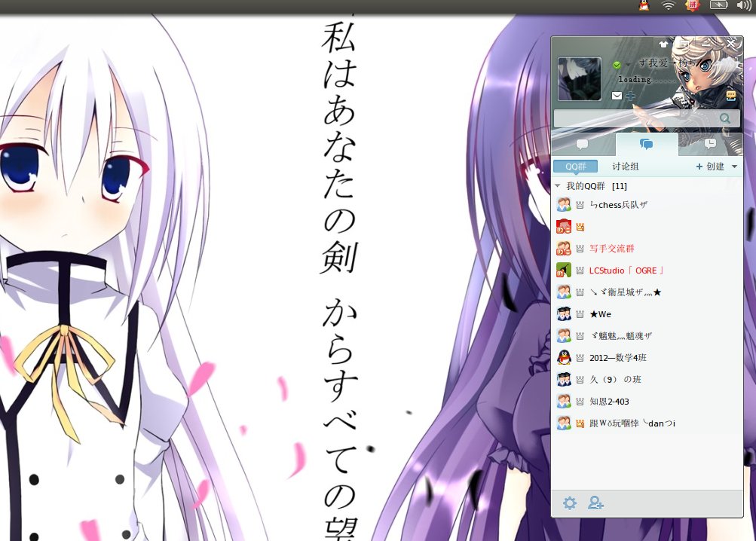The height and width of the screenshot is (541, 756).
Task: Select the QQ群 sub-tab
Action: pos(575,167)
